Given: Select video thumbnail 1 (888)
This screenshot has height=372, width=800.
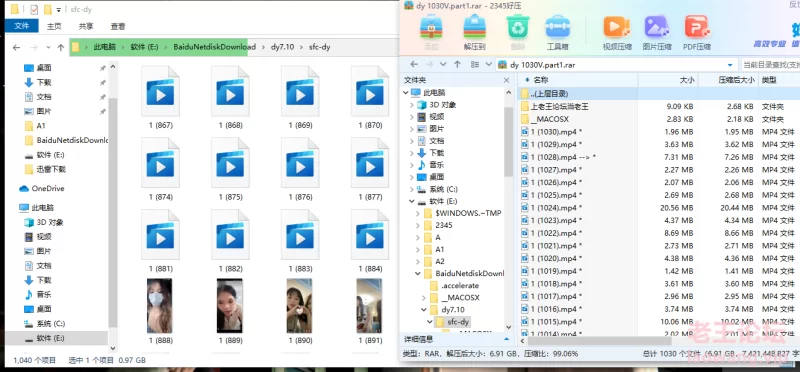Looking at the screenshot, I should (x=161, y=311).
